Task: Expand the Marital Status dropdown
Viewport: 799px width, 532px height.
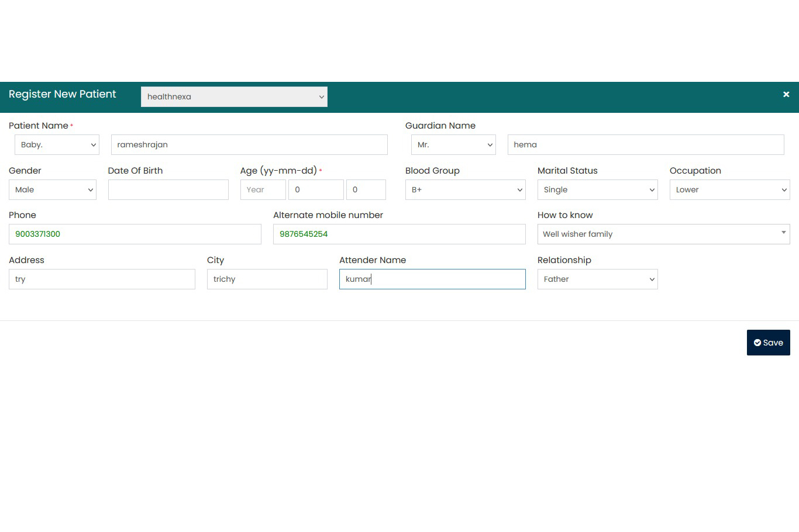Action: click(x=597, y=190)
